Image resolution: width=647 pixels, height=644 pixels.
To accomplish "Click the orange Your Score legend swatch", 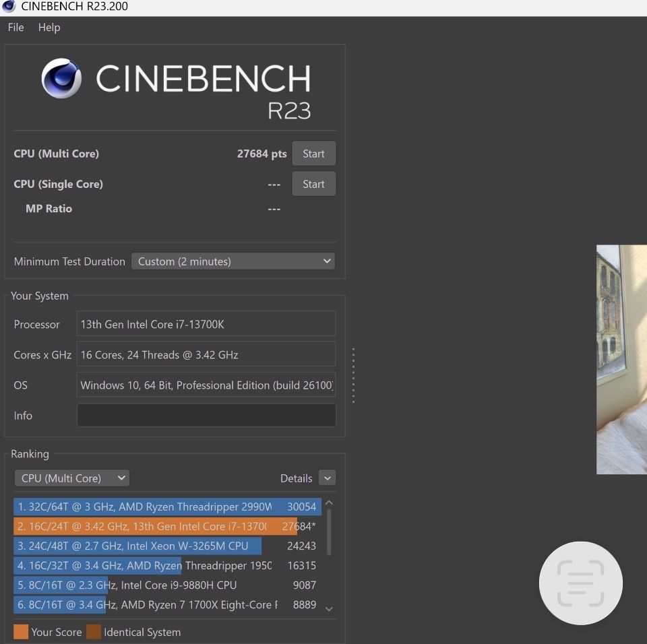I will pos(21,632).
